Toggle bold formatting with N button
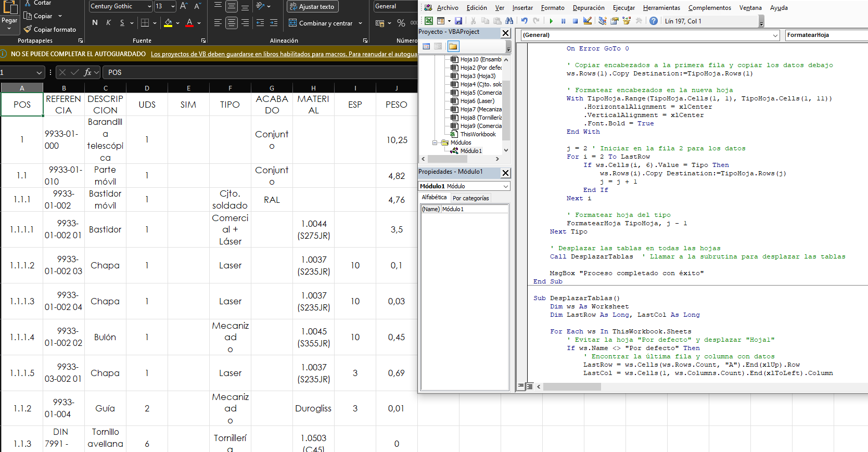Screen dimensions: 868x452 click(95, 23)
